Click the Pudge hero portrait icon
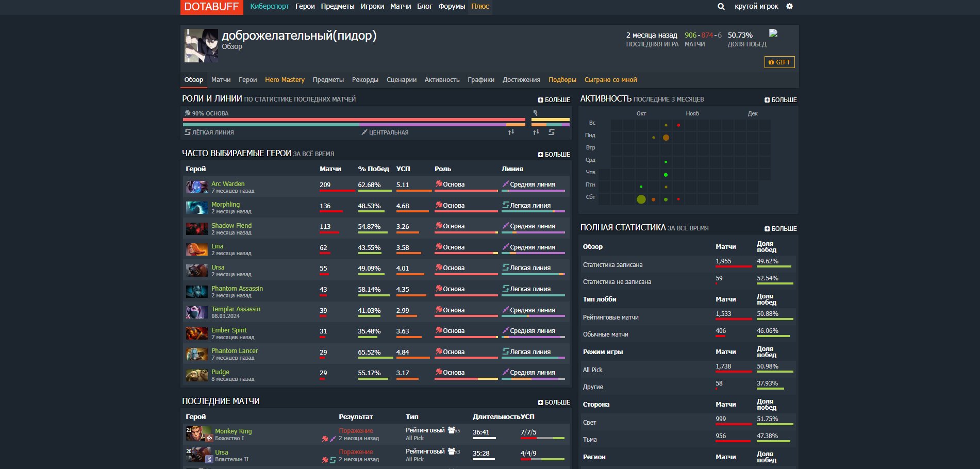 [196, 375]
